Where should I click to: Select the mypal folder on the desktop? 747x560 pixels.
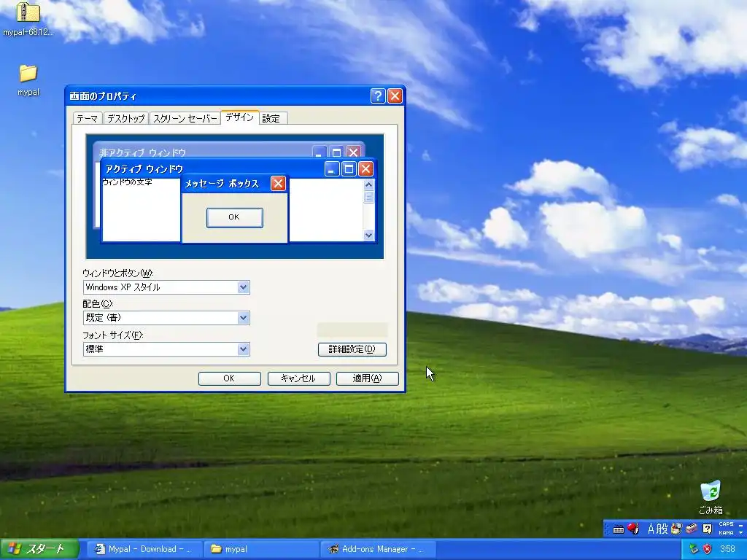point(28,80)
